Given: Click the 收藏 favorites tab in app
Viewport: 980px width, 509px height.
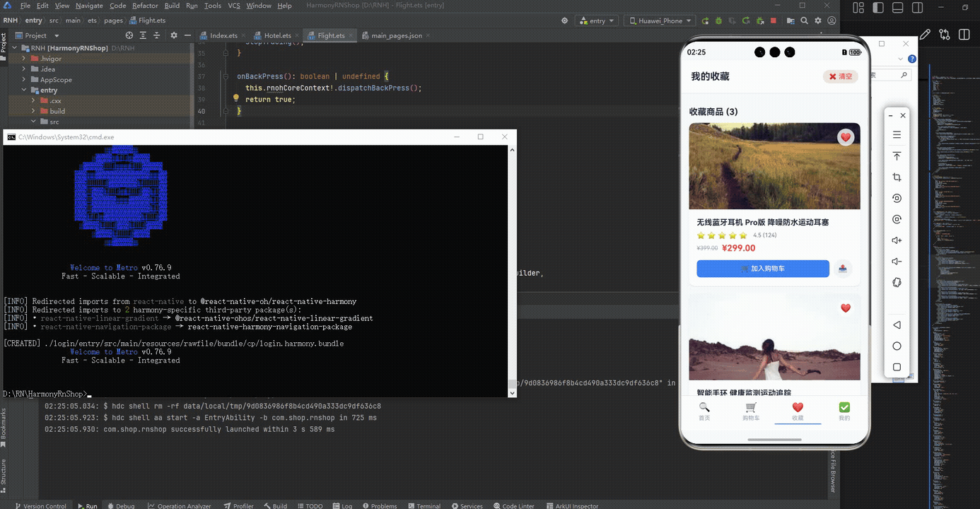Looking at the screenshot, I should point(798,411).
